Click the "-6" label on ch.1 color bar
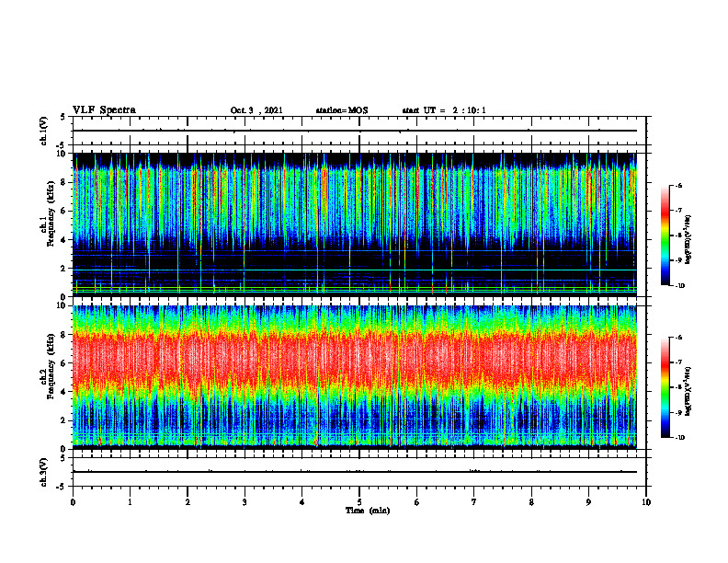Image resolution: width=728 pixels, height=563 pixels. click(x=678, y=185)
